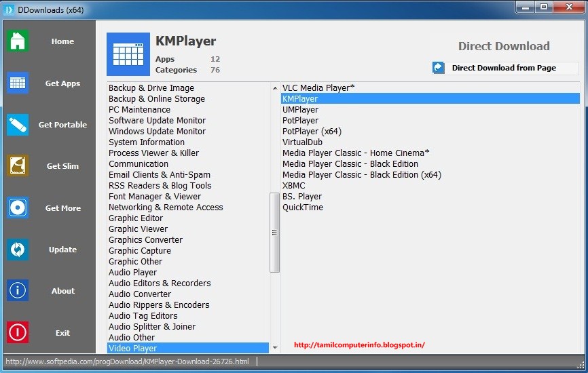
Task: Open the Home sidebar label
Action: (62, 41)
